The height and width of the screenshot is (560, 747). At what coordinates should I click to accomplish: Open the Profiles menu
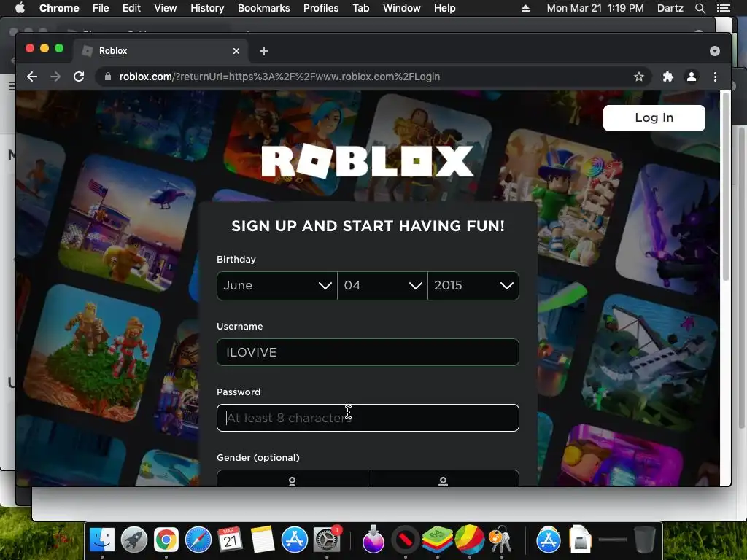pyautogui.click(x=321, y=8)
